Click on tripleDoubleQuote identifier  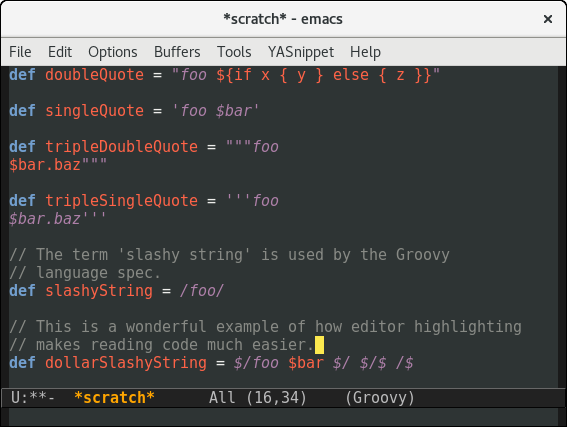122,147
